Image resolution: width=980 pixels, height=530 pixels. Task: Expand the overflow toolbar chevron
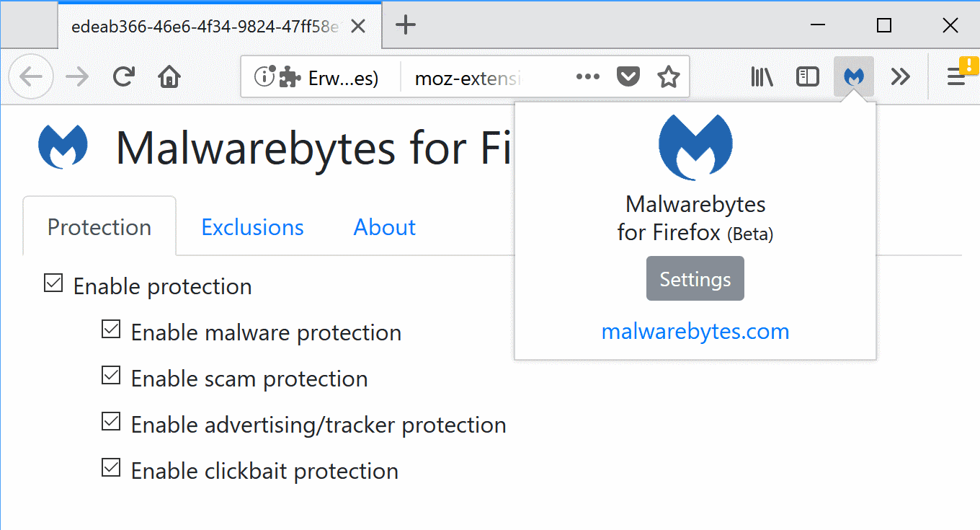(900, 76)
